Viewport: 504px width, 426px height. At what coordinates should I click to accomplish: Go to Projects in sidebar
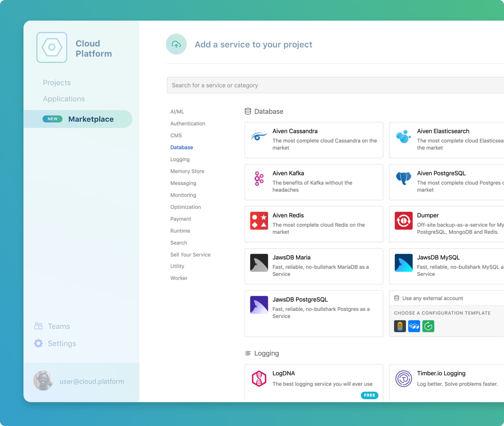coord(57,82)
